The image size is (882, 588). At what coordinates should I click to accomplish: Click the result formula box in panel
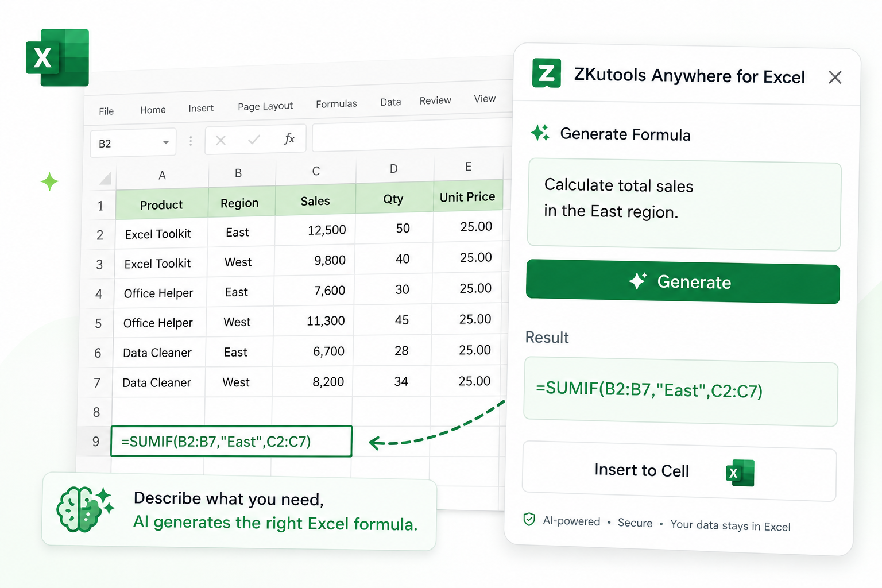pyautogui.click(x=681, y=392)
